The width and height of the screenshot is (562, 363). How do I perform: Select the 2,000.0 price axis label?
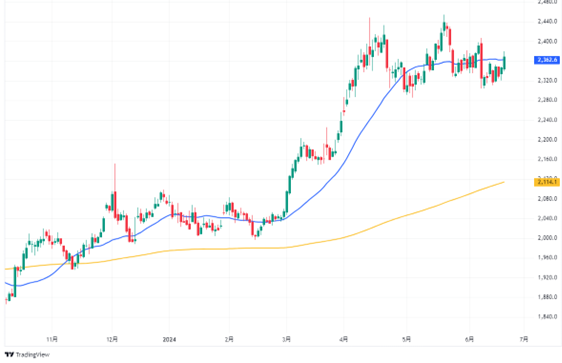547,238
